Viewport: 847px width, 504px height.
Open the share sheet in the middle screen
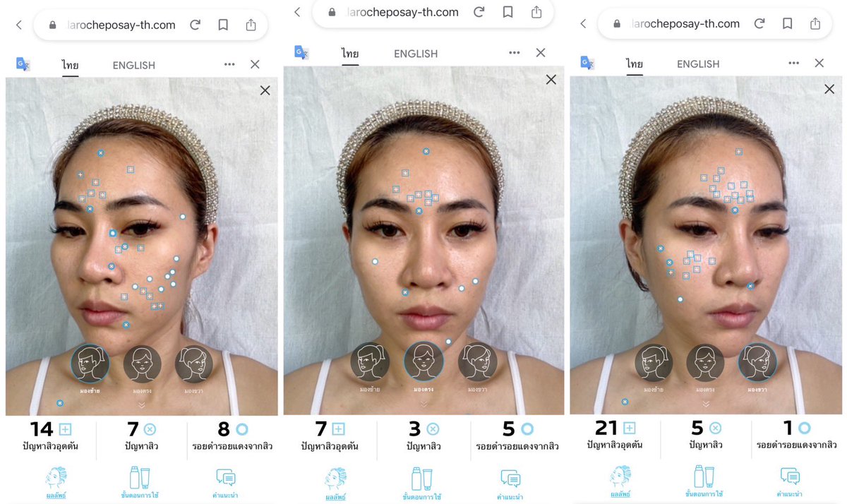[536, 12]
